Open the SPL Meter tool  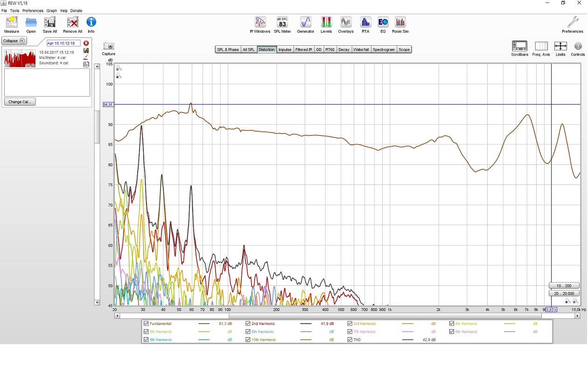(282, 22)
